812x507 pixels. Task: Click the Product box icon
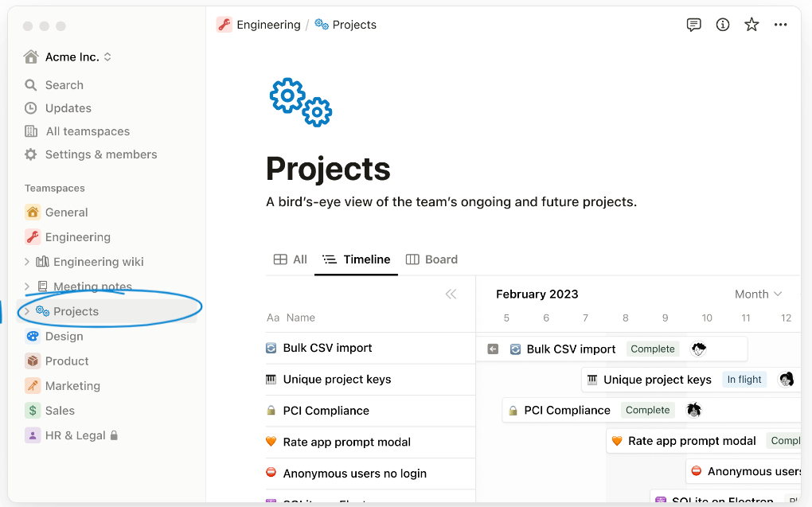click(33, 361)
